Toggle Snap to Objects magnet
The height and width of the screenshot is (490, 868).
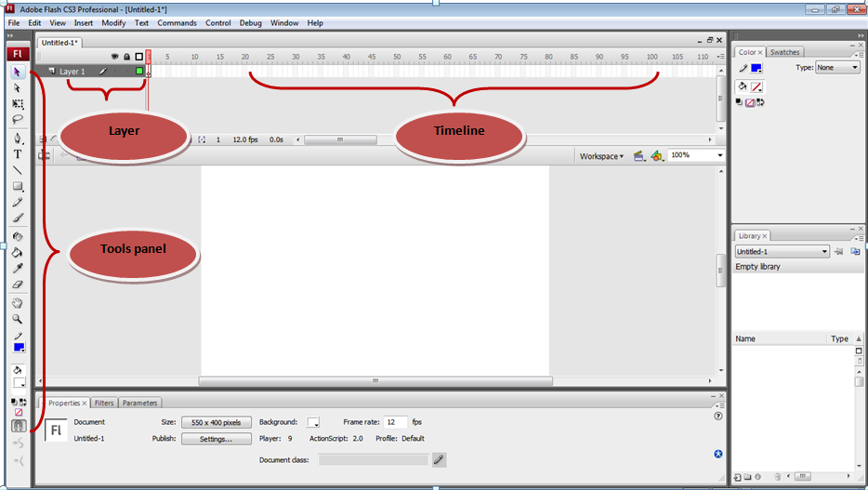(x=19, y=425)
